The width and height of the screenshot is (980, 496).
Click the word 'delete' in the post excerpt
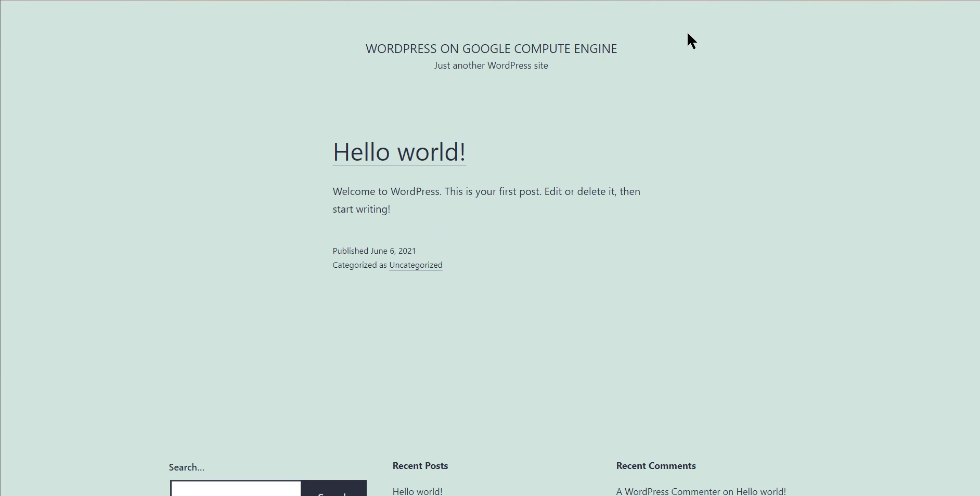(591, 191)
